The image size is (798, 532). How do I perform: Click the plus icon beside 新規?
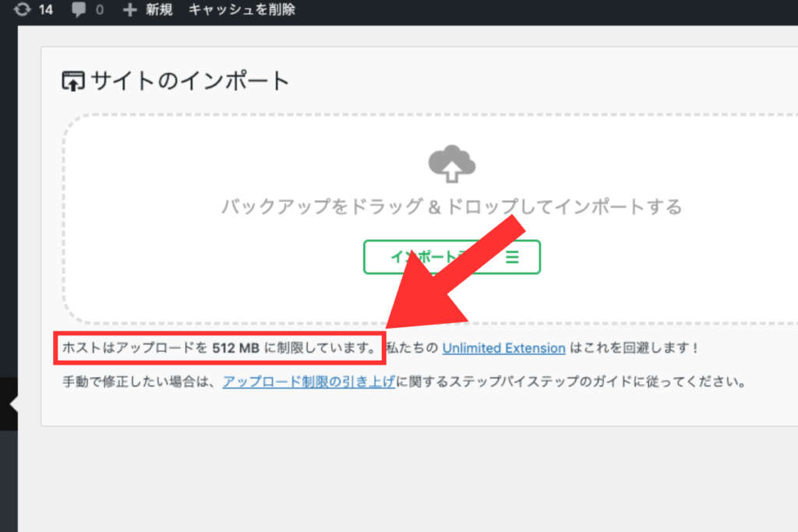[x=130, y=11]
